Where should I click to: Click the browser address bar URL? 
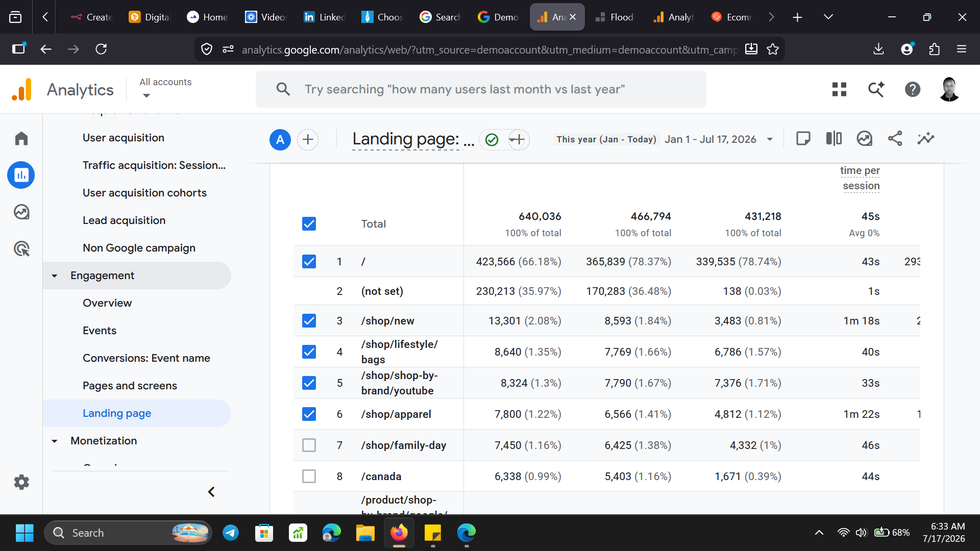[489, 49]
